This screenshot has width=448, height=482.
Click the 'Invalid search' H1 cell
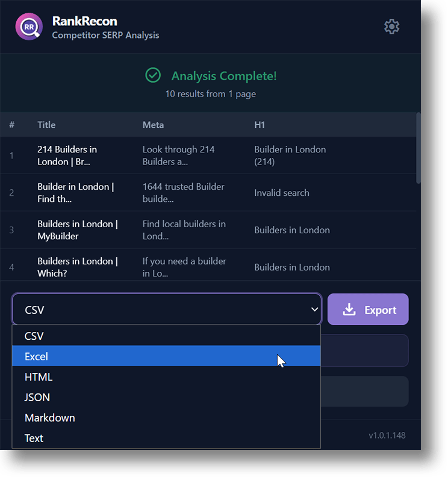pos(282,193)
